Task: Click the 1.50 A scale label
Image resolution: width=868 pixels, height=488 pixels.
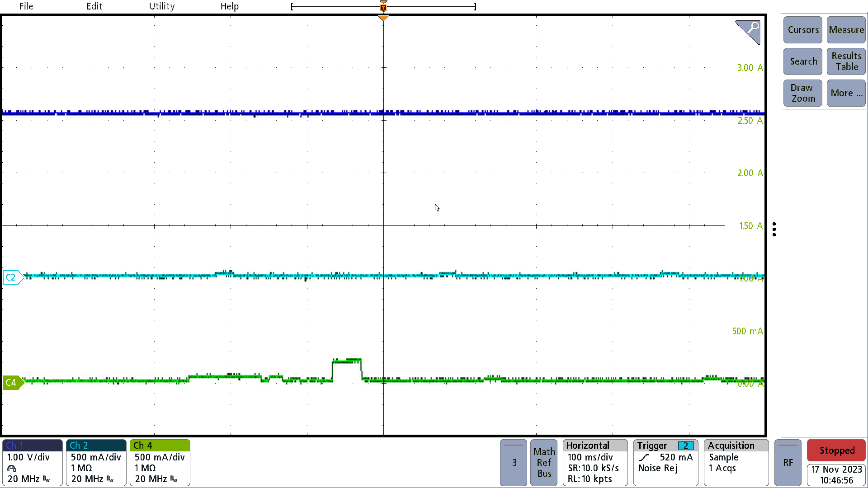Action: click(x=751, y=226)
